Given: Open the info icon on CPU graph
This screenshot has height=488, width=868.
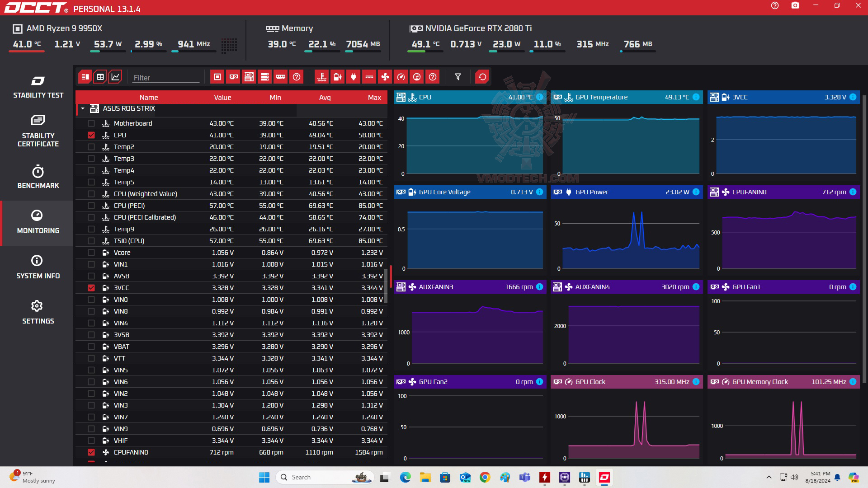Looking at the screenshot, I should [x=540, y=97].
